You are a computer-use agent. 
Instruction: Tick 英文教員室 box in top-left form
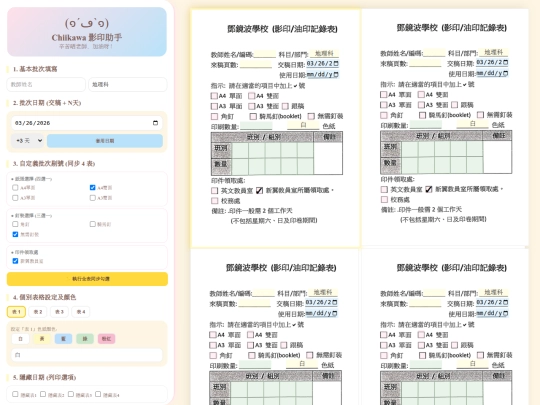[x=215, y=190]
